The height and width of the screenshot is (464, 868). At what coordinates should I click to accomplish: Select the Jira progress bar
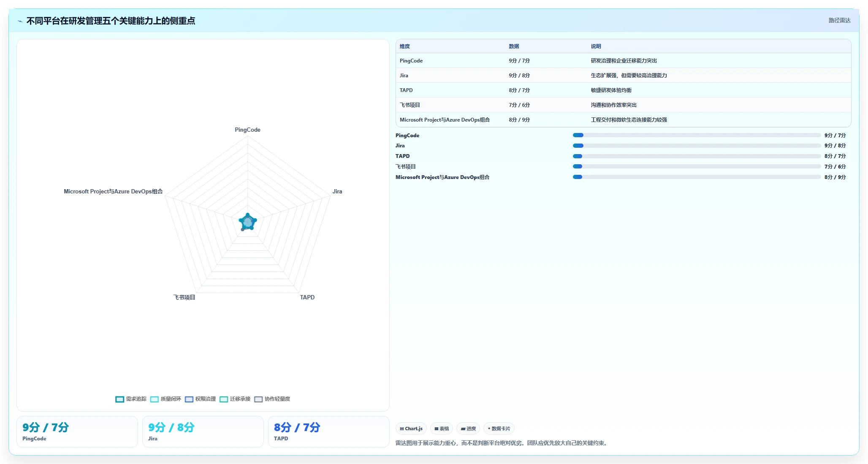(x=697, y=146)
